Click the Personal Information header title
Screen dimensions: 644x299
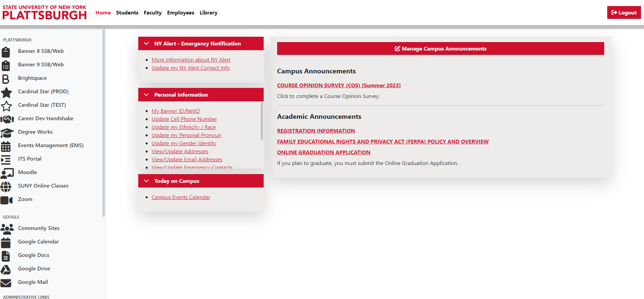point(181,95)
